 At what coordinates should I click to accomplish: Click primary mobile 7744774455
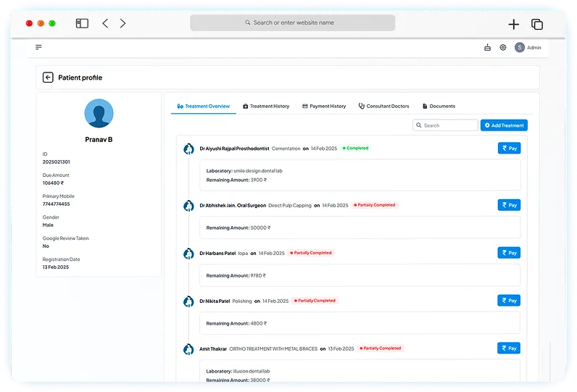(x=56, y=204)
